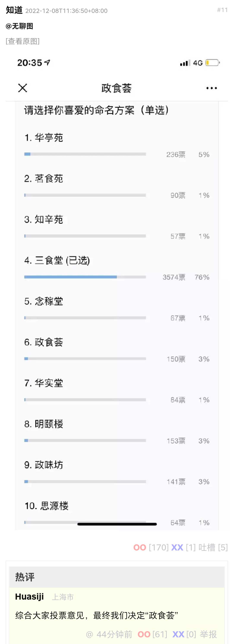233x644 pixels.
Task: Tap the location arrow next to 20:35
Action: [47, 63]
